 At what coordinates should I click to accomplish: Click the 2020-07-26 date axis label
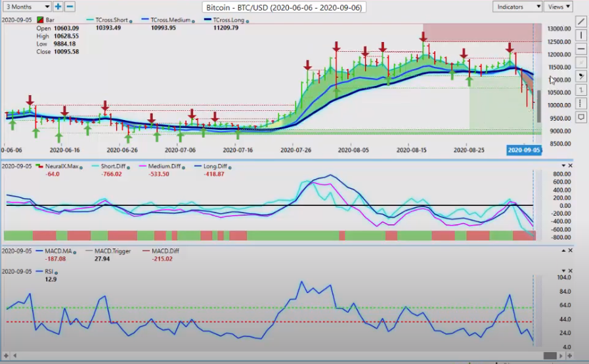[x=295, y=150]
